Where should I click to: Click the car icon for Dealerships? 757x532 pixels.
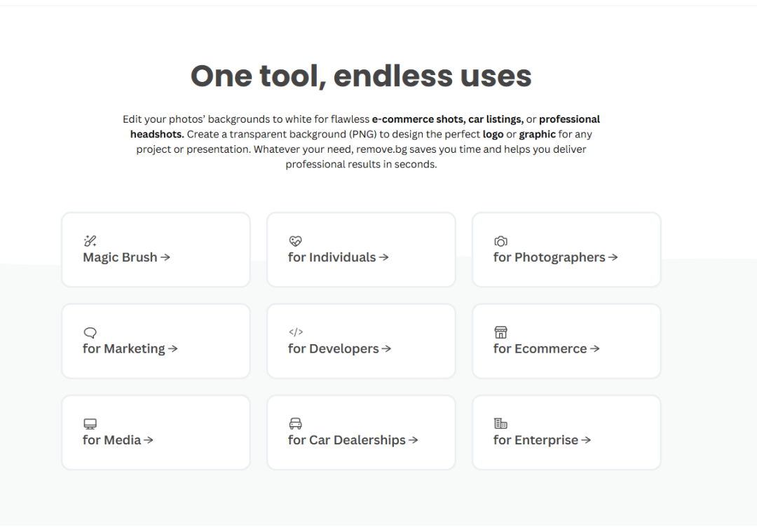[x=295, y=424]
